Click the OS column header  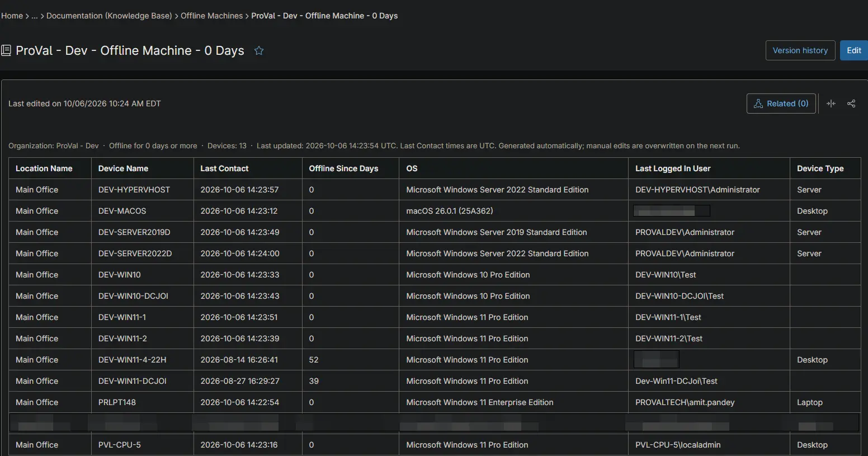513,168
